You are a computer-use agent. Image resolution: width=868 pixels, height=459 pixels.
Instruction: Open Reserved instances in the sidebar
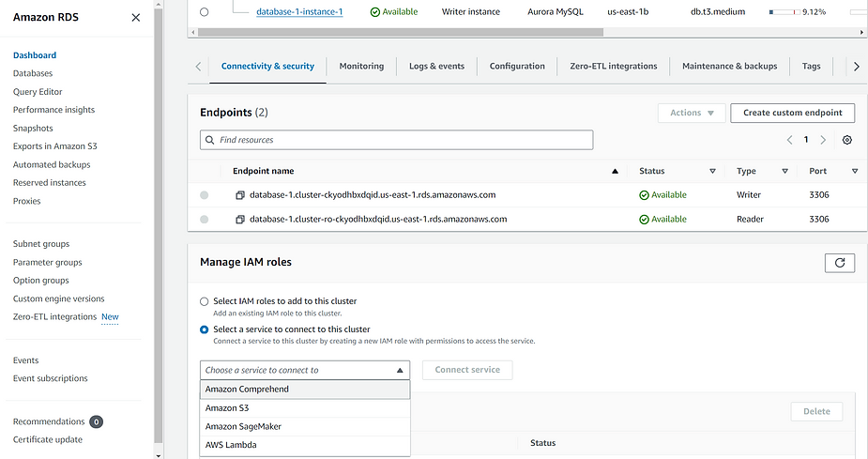[x=50, y=183]
